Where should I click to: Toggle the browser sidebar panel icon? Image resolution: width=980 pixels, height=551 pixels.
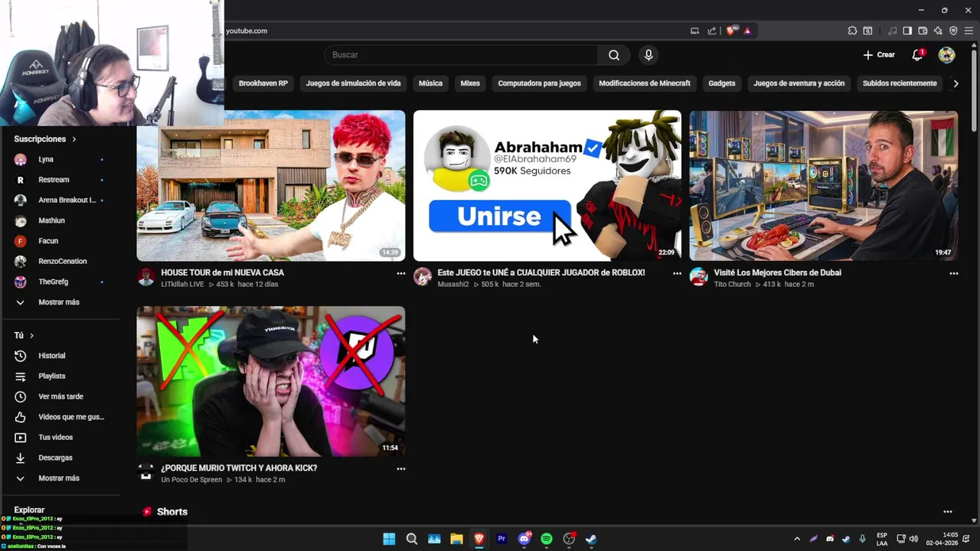pyautogui.click(x=907, y=31)
